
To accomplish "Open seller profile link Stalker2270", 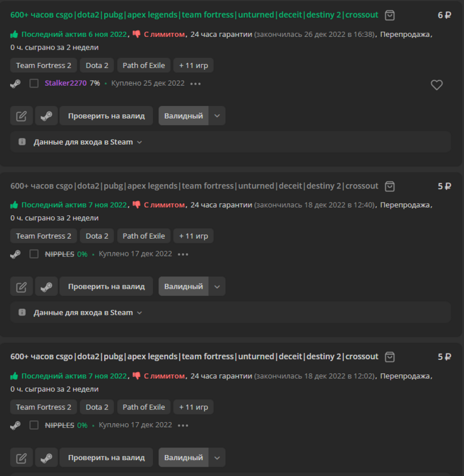I will coord(65,83).
